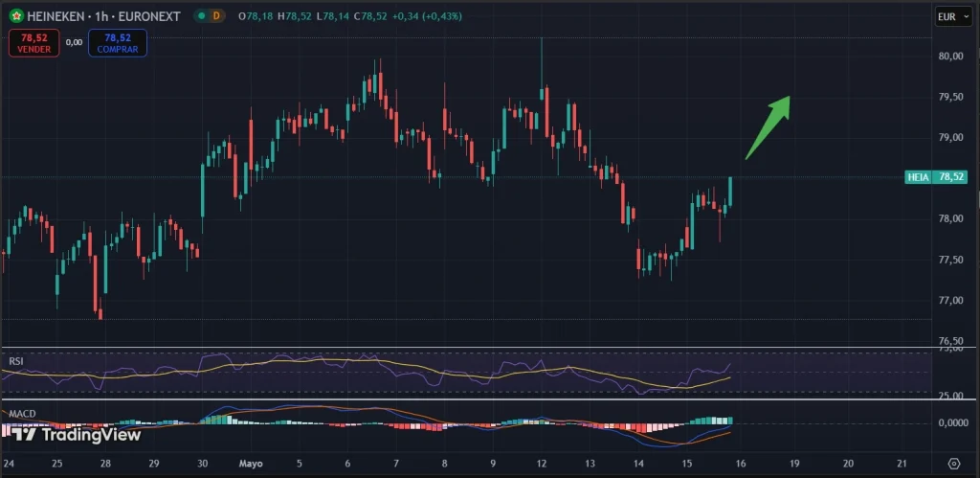Click the close value C78,52
The width and height of the screenshot is (980, 478).
coord(371,16)
